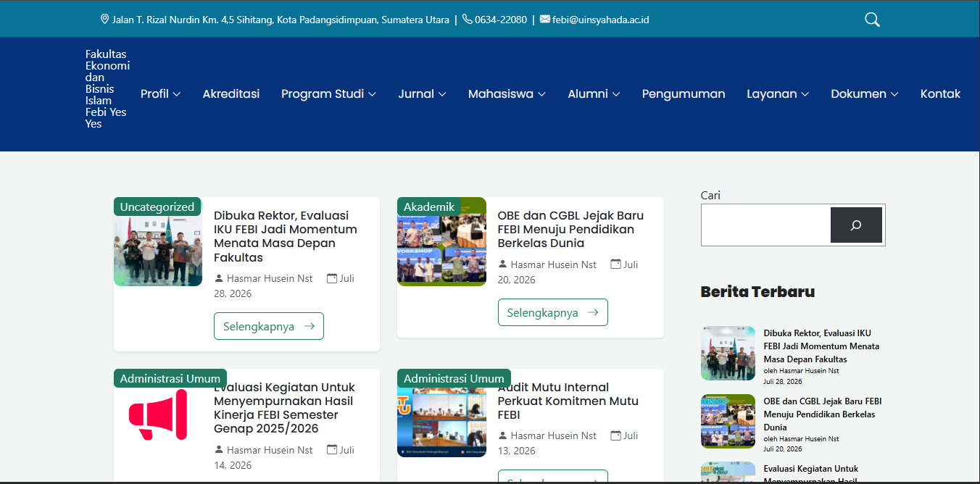Click the Berita Terbaru heading
Screen dimensions: 980x484
click(757, 291)
